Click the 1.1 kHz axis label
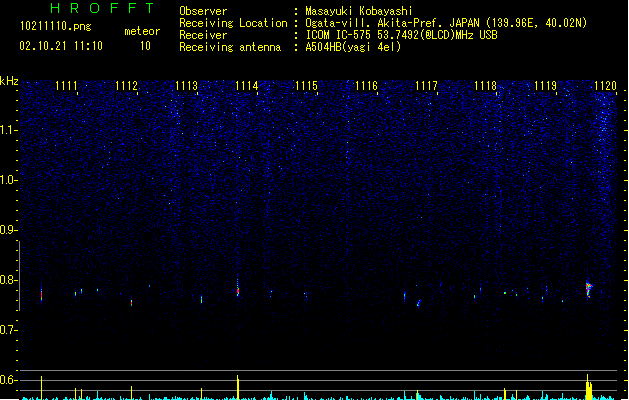Image resolution: width=629 pixels, height=400 pixels. coord(8,130)
